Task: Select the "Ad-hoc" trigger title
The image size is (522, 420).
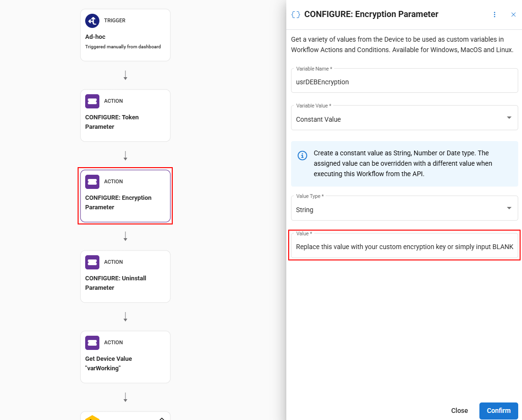Action: pos(95,36)
